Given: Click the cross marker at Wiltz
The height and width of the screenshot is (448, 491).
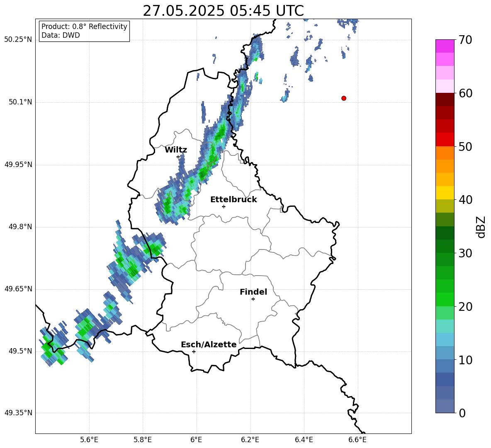Looking at the screenshot, I should 178,157.
